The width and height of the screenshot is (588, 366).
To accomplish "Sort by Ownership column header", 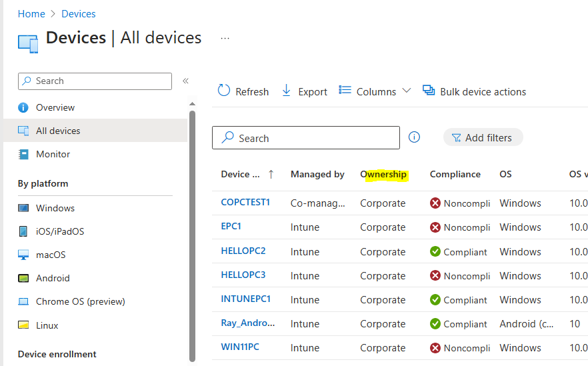I will click(x=383, y=175).
